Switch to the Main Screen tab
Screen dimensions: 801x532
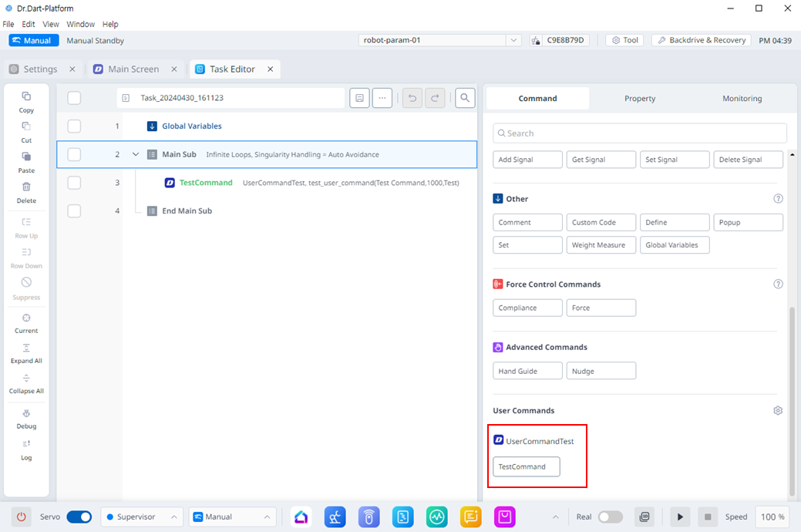[133, 69]
